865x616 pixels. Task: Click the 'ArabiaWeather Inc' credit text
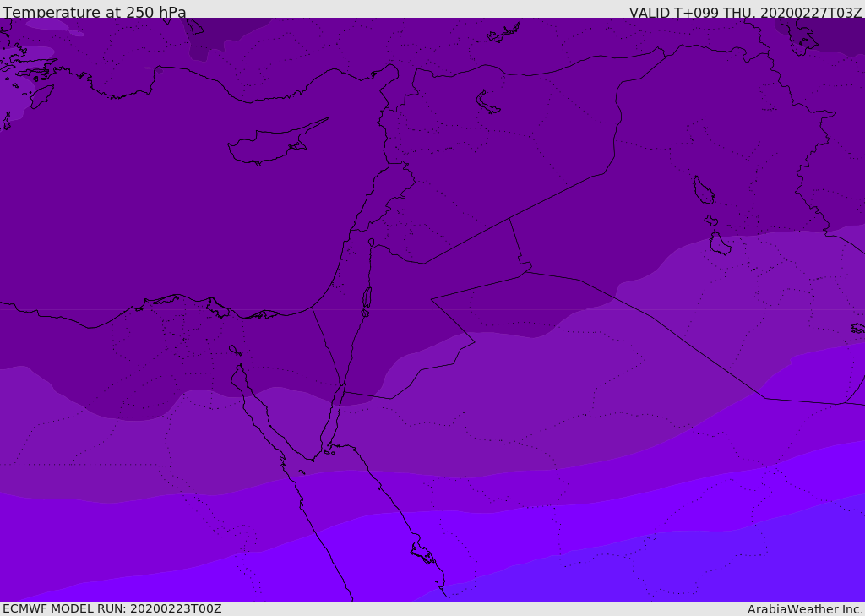coord(804,609)
